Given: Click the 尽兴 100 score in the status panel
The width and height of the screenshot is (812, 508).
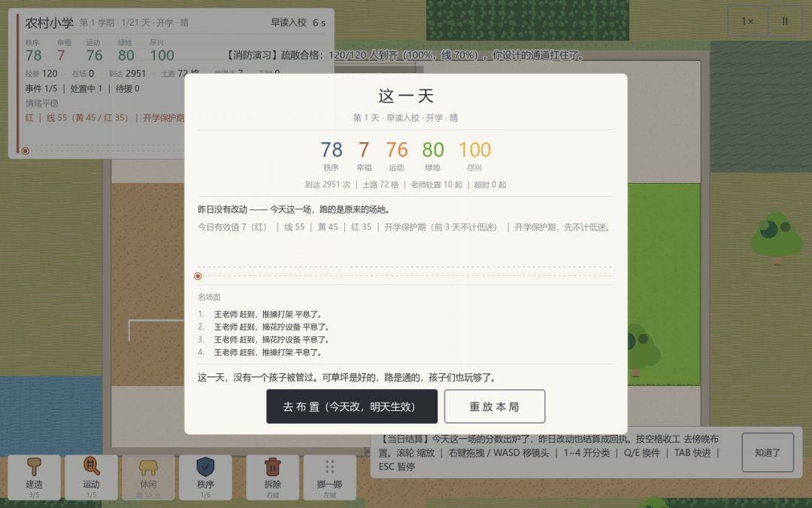Looking at the screenshot, I should click(x=162, y=55).
